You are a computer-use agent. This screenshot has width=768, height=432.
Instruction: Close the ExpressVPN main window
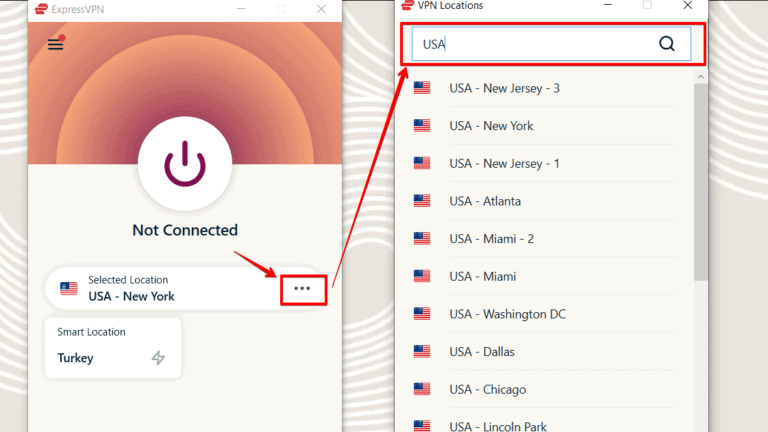321,9
